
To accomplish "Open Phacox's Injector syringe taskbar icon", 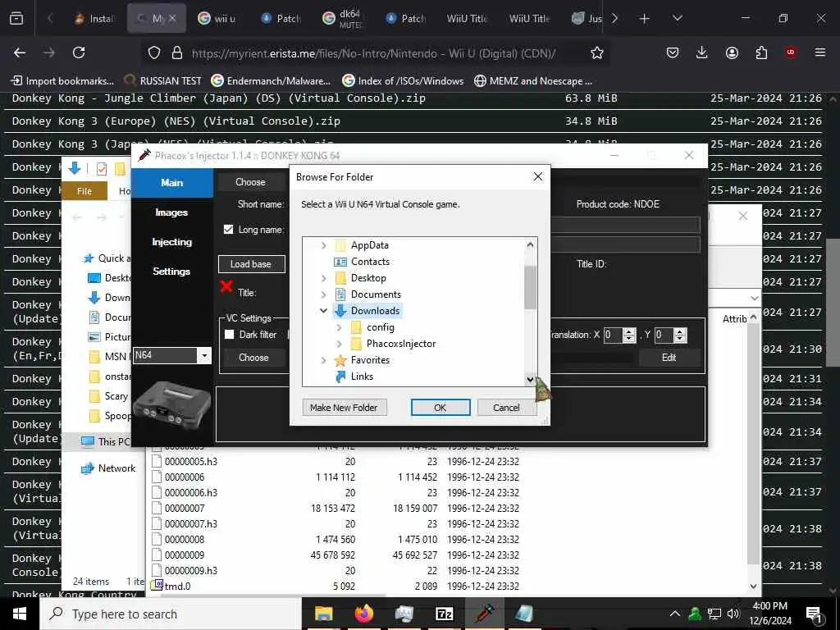I will click(484, 614).
